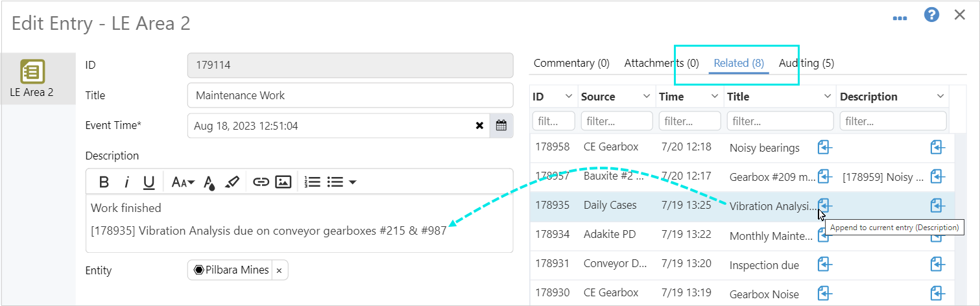Click the insert link icon
The image size is (980, 306).
(261, 182)
